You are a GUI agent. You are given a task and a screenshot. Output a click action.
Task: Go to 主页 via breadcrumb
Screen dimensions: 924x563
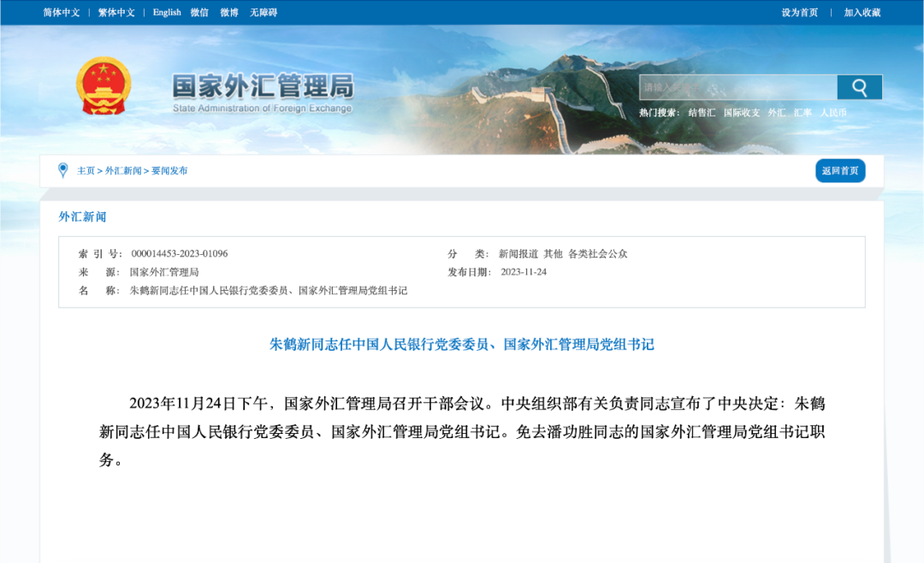click(86, 170)
